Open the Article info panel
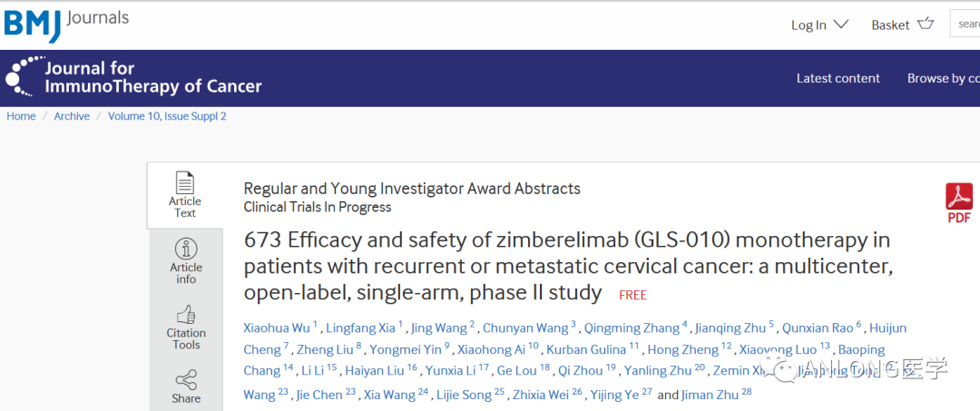This screenshot has width=980, height=411. point(186,261)
